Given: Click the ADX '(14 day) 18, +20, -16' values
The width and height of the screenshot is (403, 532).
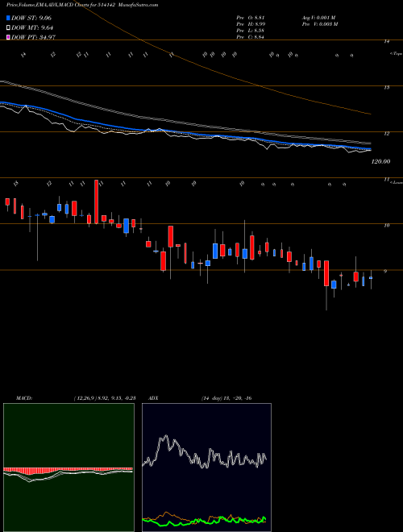Looking at the screenshot, I should click(226, 398).
